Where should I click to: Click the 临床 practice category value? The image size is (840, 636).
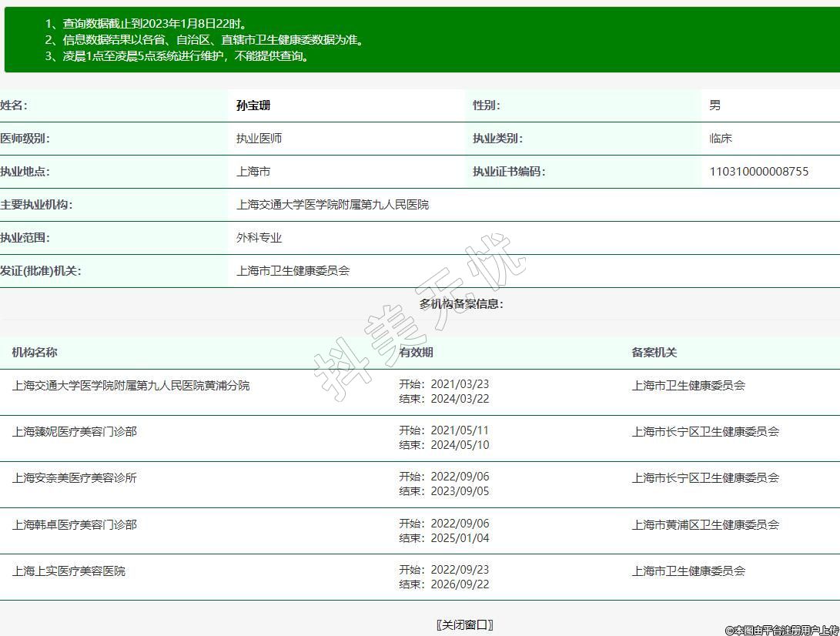coord(721,139)
